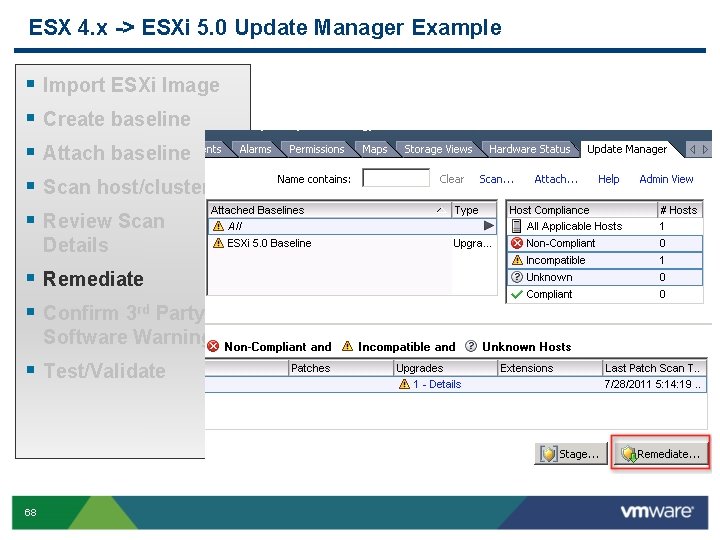This screenshot has width=720, height=540.
Task: Select the Unknown compliance row
Action: [605, 277]
